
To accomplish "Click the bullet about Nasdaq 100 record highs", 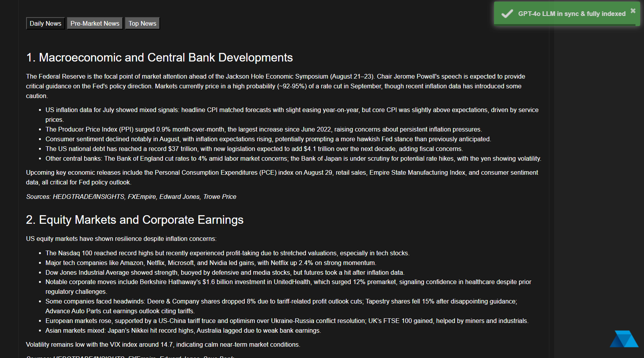I will pyautogui.click(x=228, y=253).
